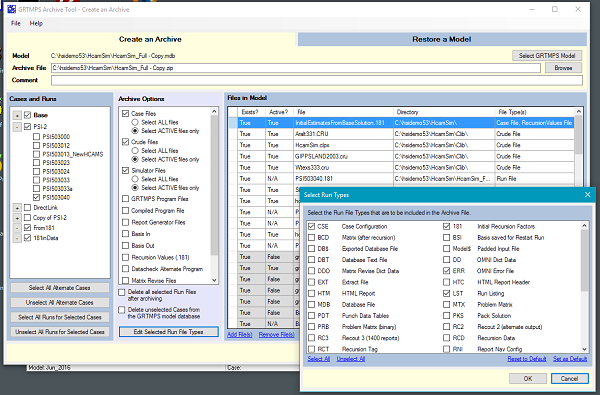Viewport: 600px width, 395px height.
Task: Close the Select Run Types dialog
Action: click(587, 195)
